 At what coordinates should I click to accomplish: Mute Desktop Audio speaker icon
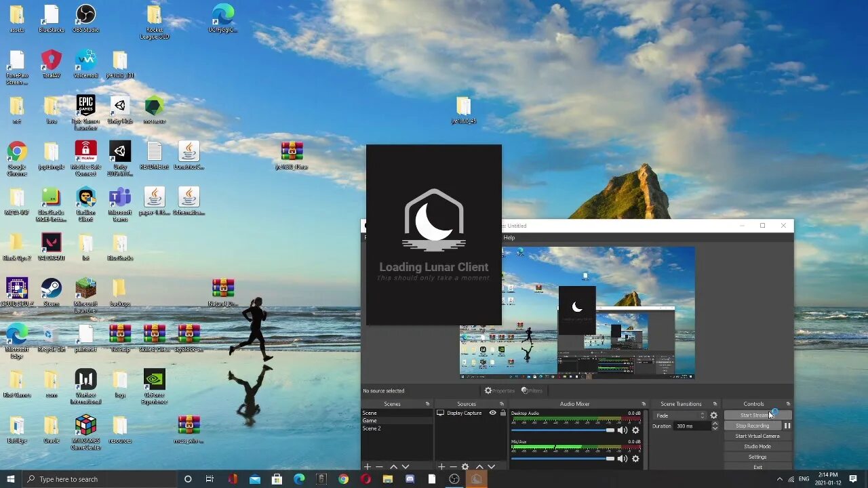623,430
